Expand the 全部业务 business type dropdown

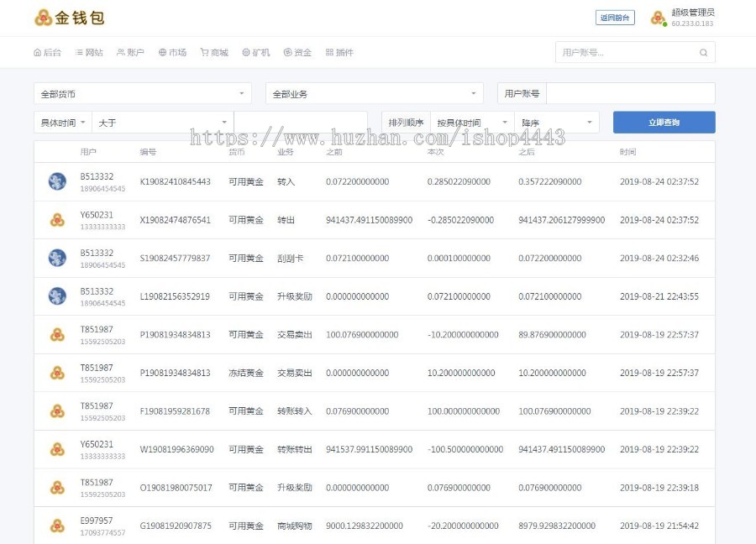tap(374, 92)
